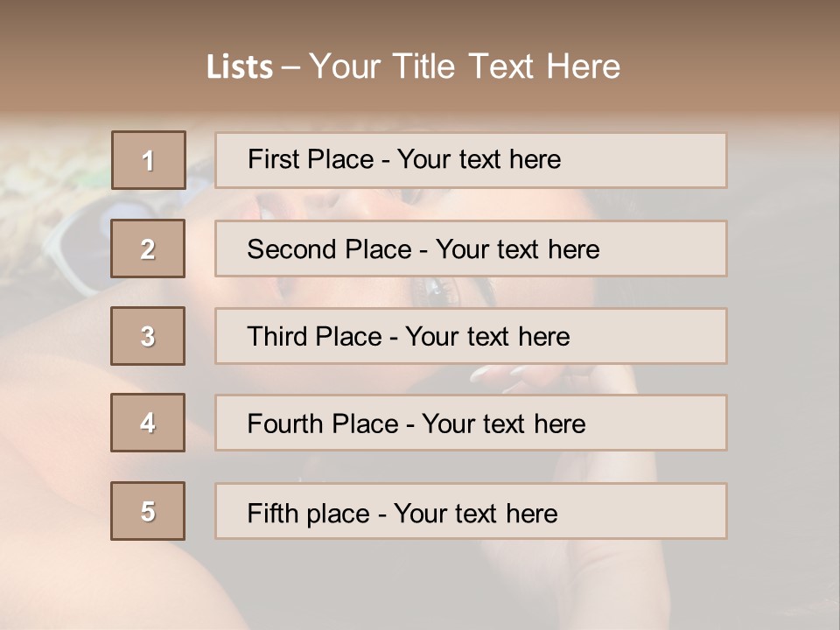840x630 pixels.
Task: Click the number 3 square
Action: point(148,336)
